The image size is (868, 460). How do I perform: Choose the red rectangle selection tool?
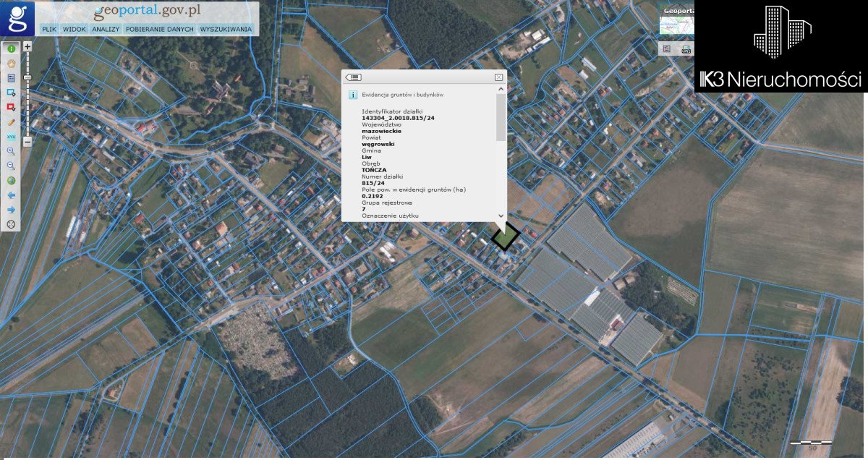[12, 107]
